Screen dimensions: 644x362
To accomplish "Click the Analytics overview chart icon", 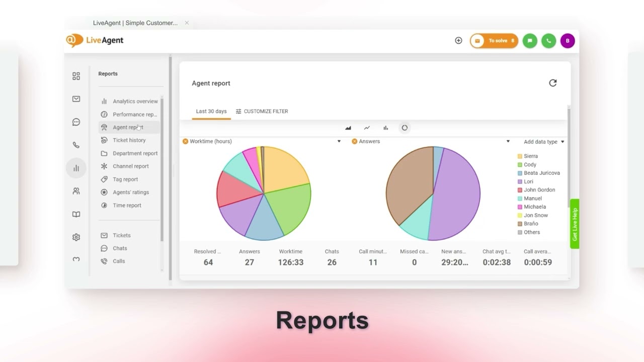I will coord(104,101).
